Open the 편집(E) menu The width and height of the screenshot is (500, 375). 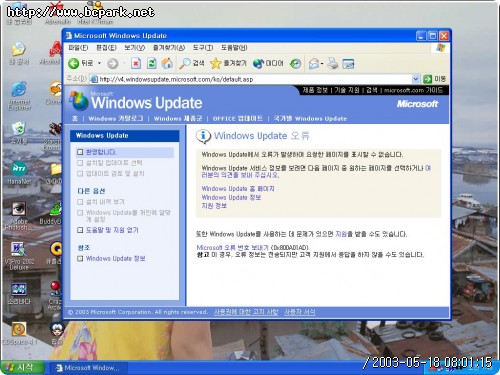tap(106, 48)
